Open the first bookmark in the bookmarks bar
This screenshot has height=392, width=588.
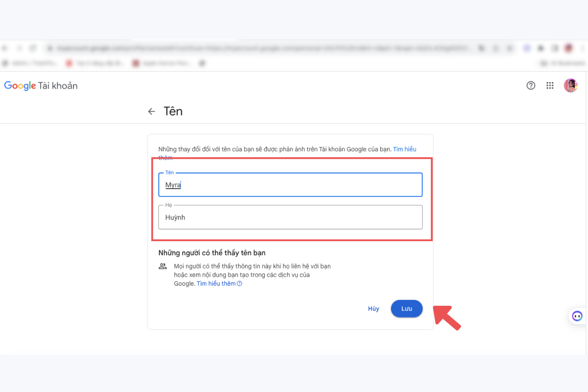coord(30,63)
